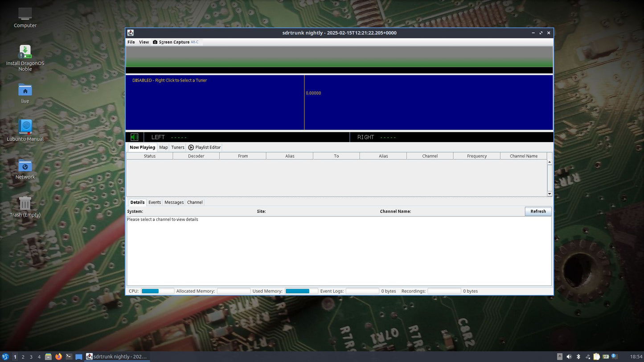The width and height of the screenshot is (644, 362).
Task: Switch to workspace 2
Action: (x=23, y=357)
